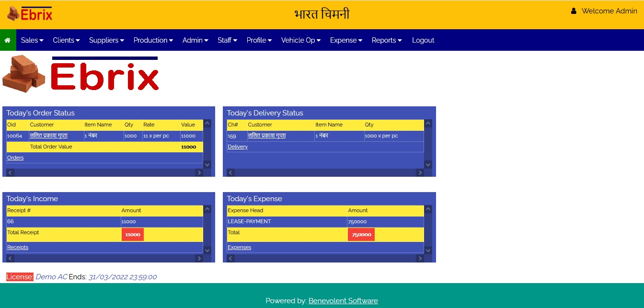644x308 pixels.
Task: Click scroll-down arrow in Today's Expense
Action: coord(428,250)
